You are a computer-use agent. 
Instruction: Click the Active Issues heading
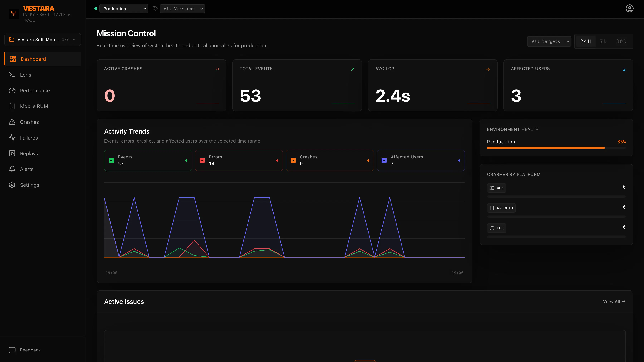click(124, 302)
